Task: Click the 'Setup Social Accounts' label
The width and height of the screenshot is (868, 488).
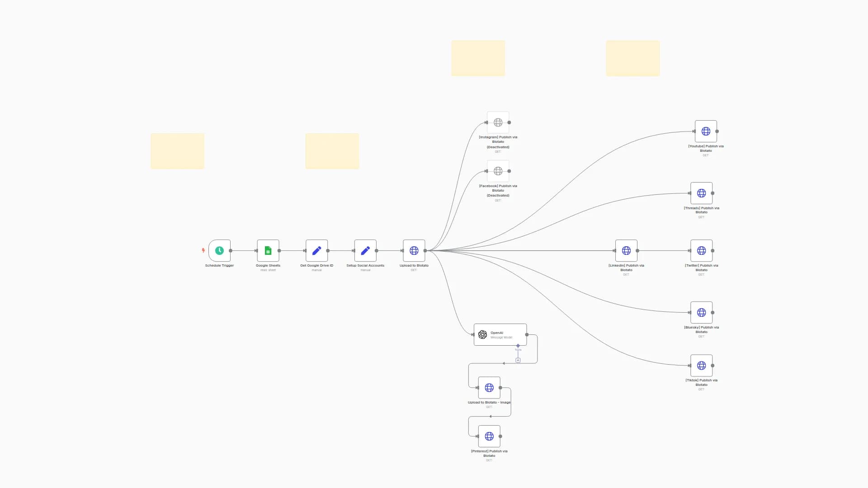Action: click(x=365, y=266)
